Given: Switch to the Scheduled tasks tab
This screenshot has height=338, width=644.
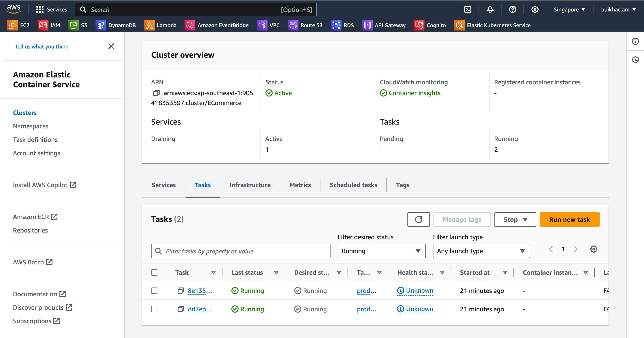Looking at the screenshot, I should 353,185.
